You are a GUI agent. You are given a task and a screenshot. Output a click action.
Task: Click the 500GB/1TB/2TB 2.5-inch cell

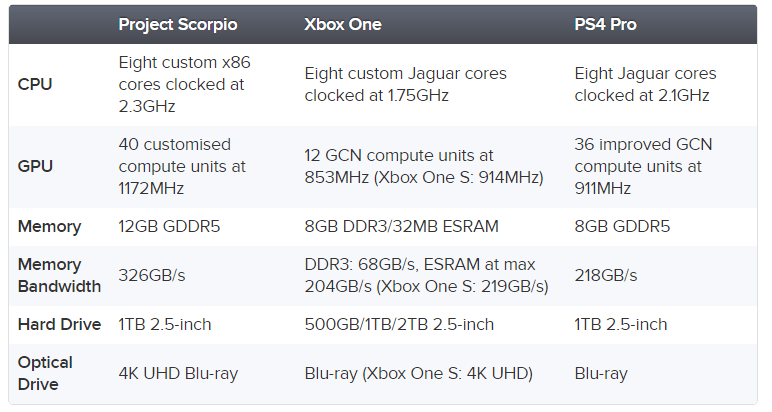pos(399,324)
